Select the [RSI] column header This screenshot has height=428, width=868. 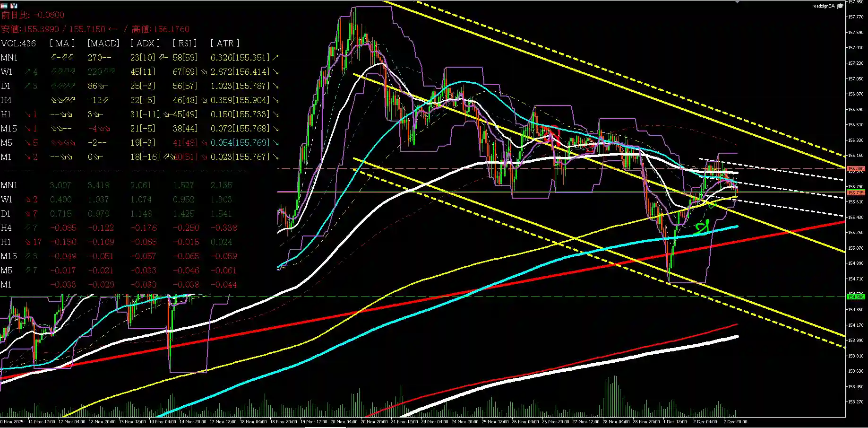(x=185, y=43)
